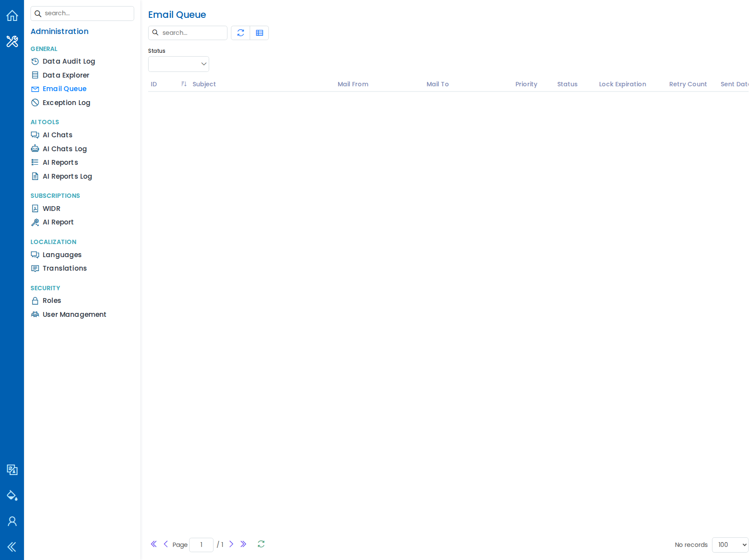Open Roles page
This screenshot has height=560, width=756.
click(x=52, y=301)
